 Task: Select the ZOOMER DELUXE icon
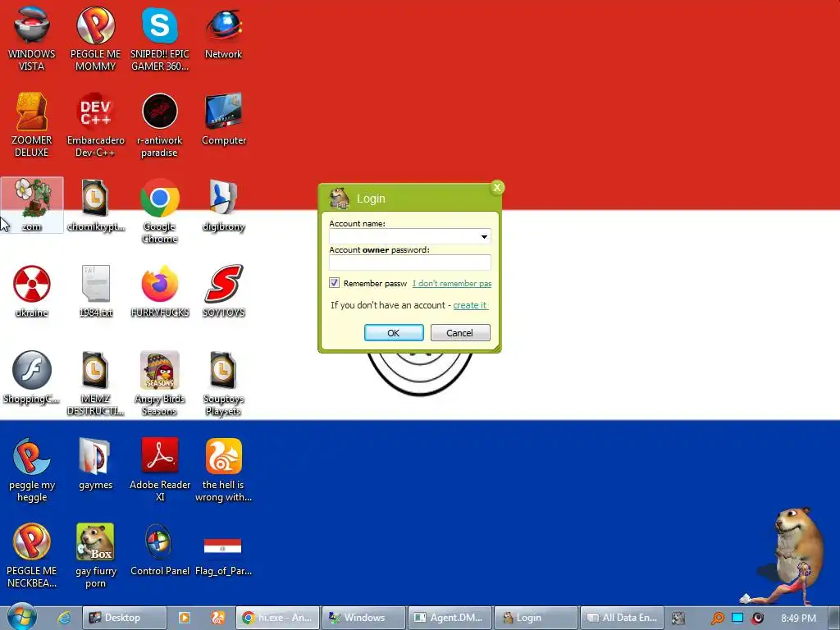[x=32, y=125]
